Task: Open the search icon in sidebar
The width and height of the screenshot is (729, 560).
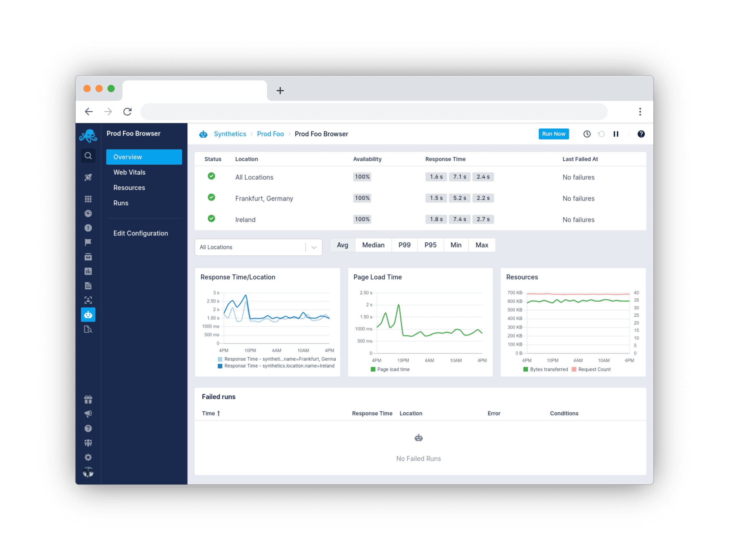Action: (x=88, y=156)
